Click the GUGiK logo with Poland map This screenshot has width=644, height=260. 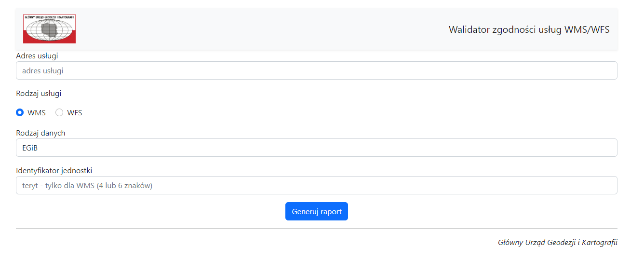point(49,29)
